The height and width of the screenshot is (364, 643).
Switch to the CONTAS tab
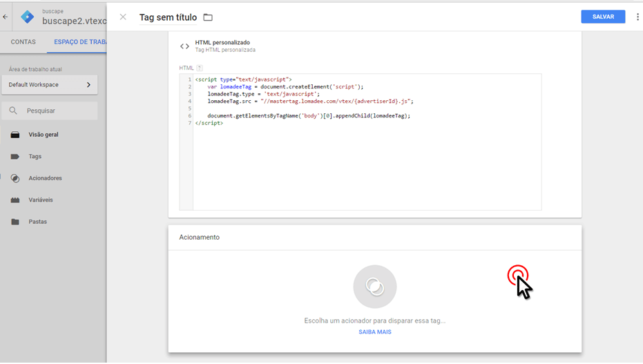(x=23, y=42)
